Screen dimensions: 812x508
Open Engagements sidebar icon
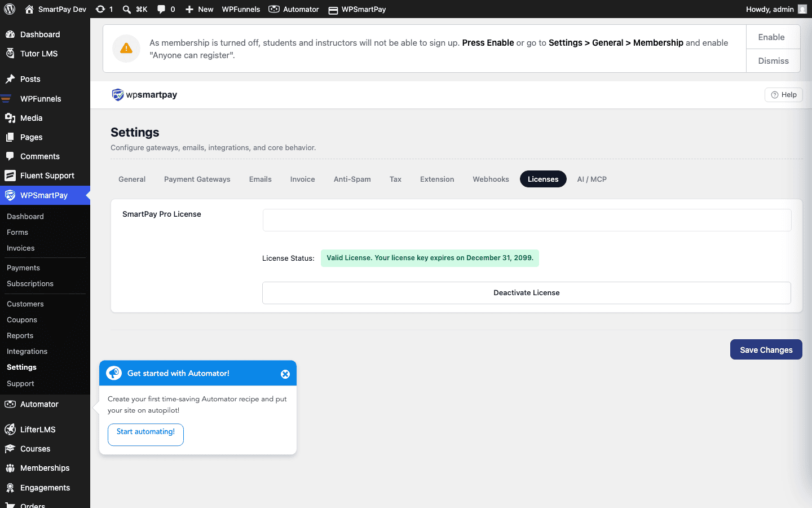[10, 488]
